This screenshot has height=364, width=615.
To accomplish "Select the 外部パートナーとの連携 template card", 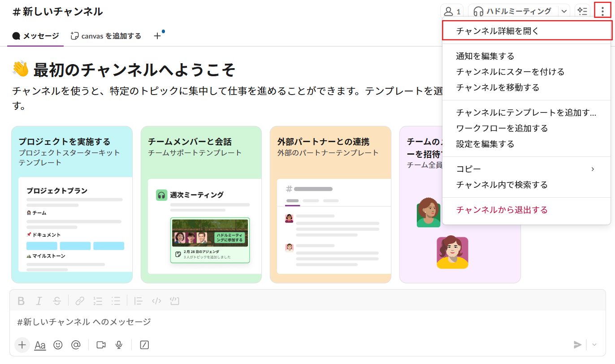I will click(330, 204).
